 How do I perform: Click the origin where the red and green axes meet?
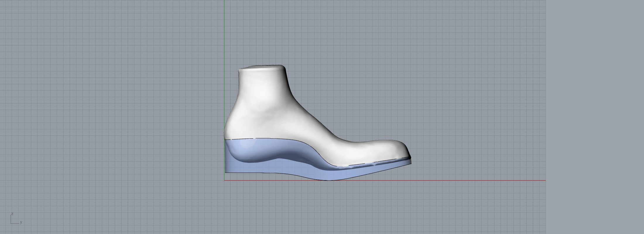[225, 180]
